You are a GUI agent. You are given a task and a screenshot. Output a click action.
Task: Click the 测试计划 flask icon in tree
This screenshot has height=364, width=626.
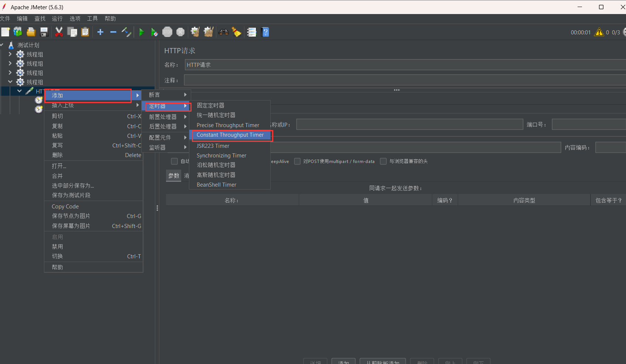point(11,45)
